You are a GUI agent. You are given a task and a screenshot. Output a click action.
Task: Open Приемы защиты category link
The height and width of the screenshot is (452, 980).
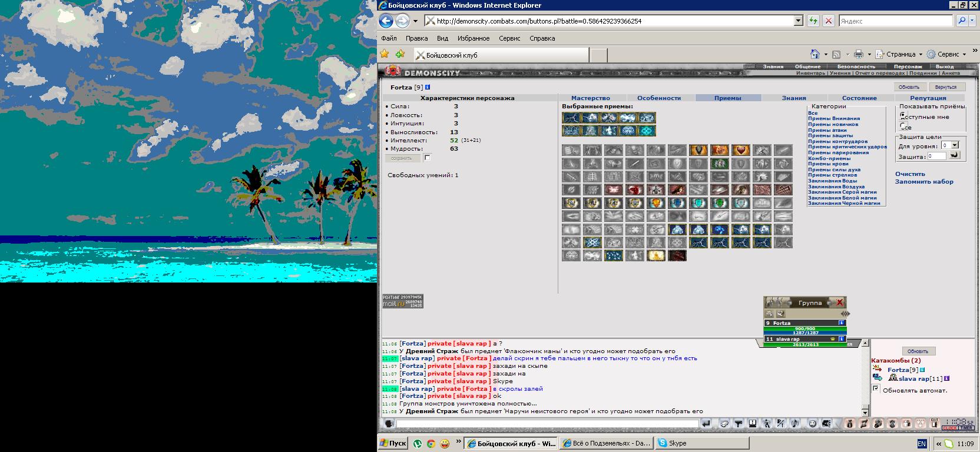click(830, 136)
